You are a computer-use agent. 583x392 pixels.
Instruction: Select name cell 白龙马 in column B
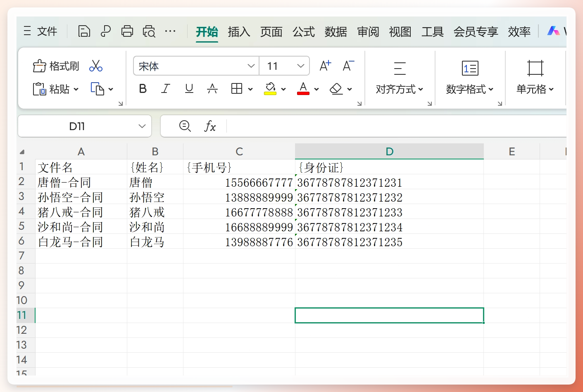tap(155, 241)
